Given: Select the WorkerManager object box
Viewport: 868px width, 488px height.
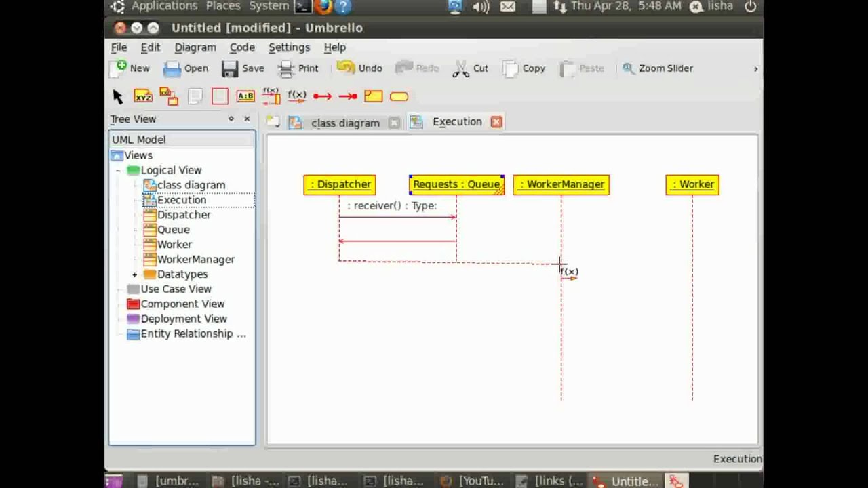Looking at the screenshot, I should click(x=561, y=184).
